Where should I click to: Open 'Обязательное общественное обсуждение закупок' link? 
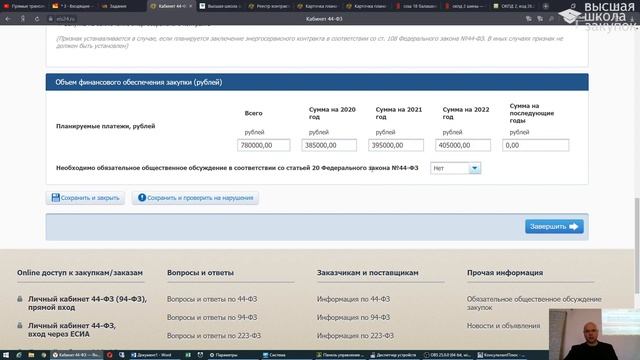click(534, 303)
